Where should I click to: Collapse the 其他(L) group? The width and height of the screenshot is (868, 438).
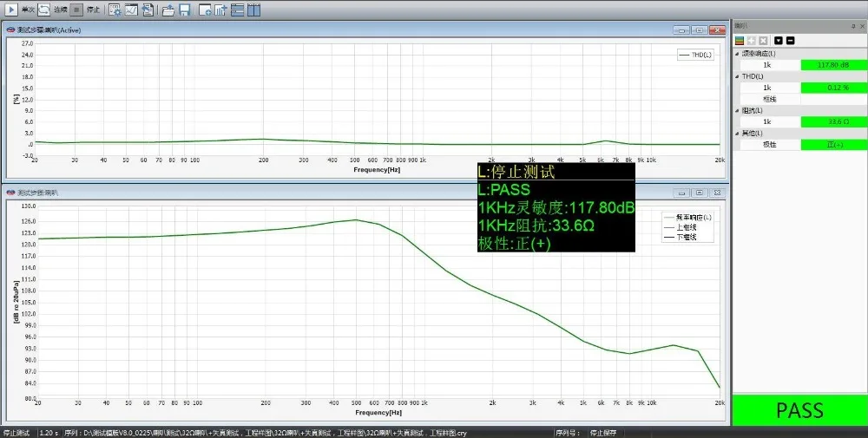tap(737, 134)
